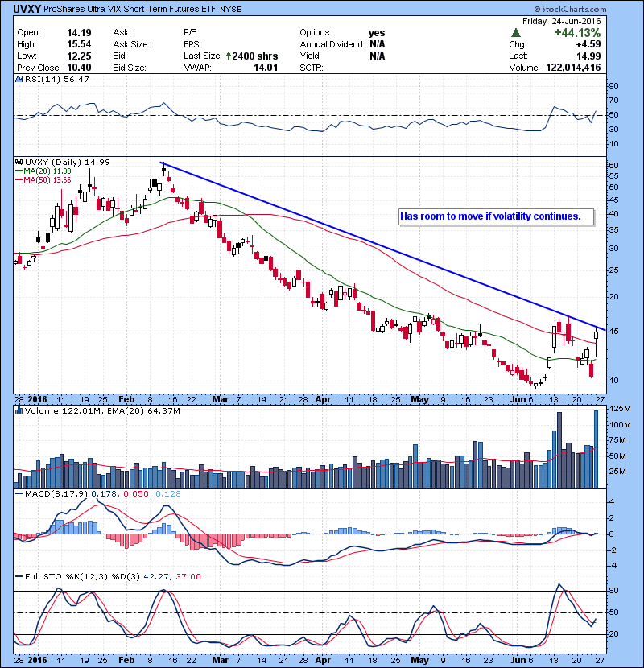Click the MACD histogram value 0.128
Screen dimensions: 644x668
[168, 494]
